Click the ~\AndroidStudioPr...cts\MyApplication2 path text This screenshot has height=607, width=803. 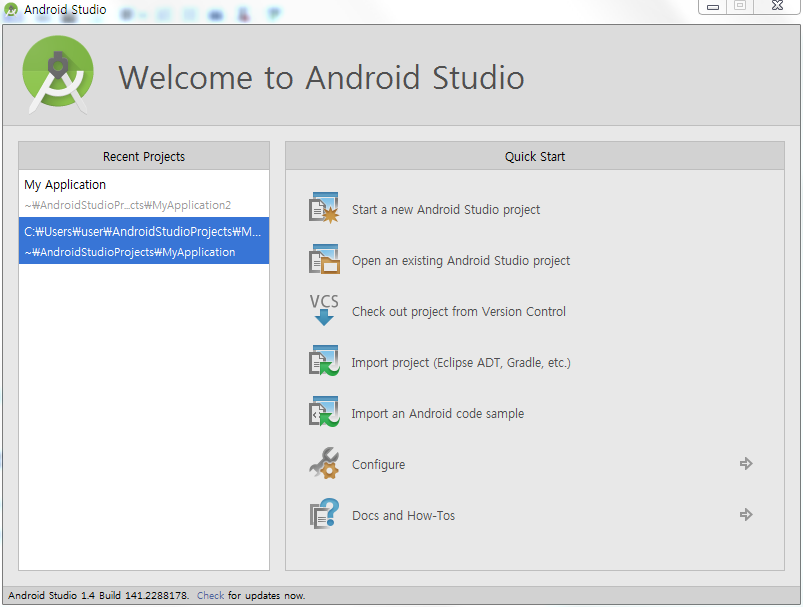click(x=128, y=205)
